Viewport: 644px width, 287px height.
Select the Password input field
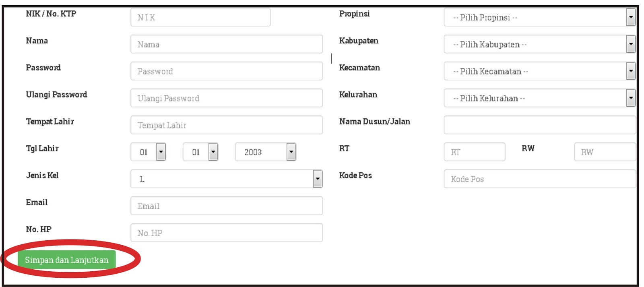click(226, 71)
